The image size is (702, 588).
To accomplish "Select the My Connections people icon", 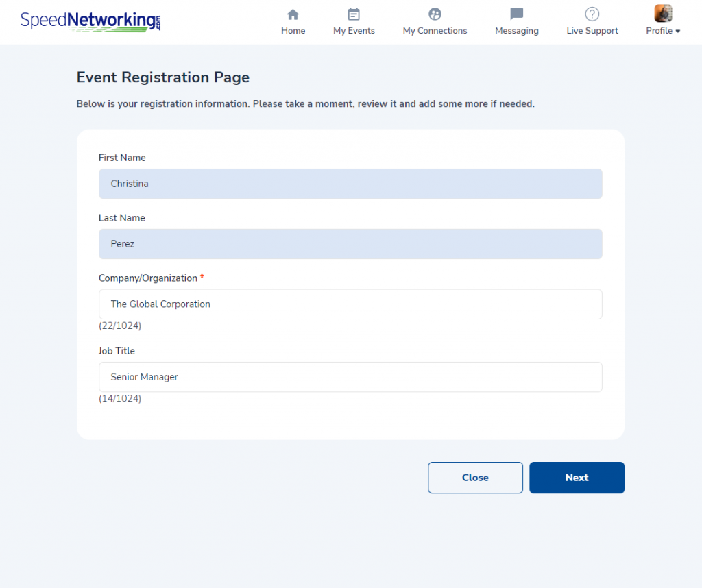I will tap(435, 14).
